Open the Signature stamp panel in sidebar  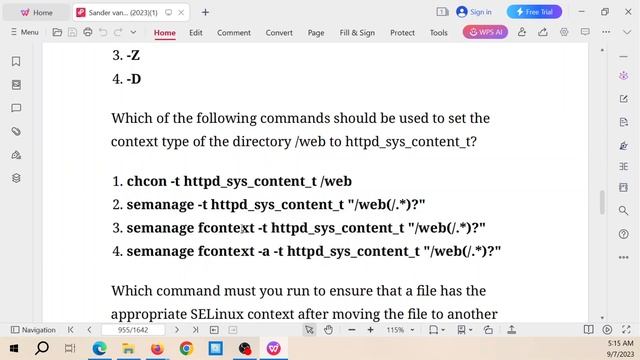pos(16,155)
